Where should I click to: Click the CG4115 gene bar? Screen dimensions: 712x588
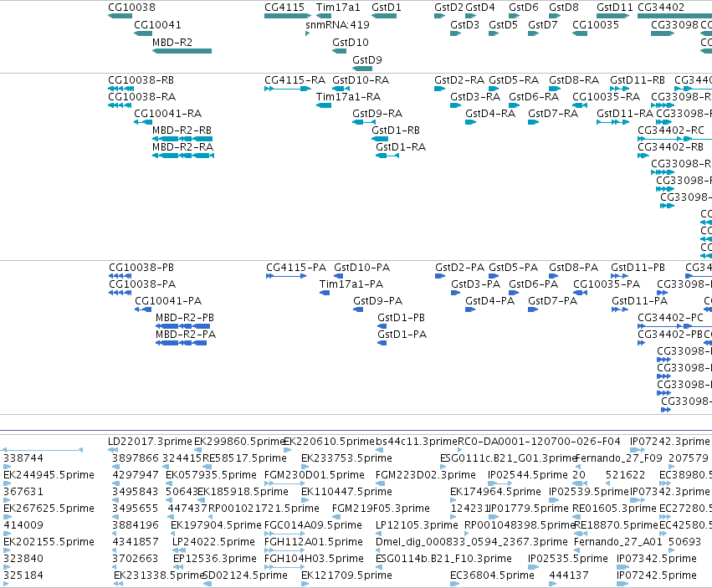pos(288,16)
